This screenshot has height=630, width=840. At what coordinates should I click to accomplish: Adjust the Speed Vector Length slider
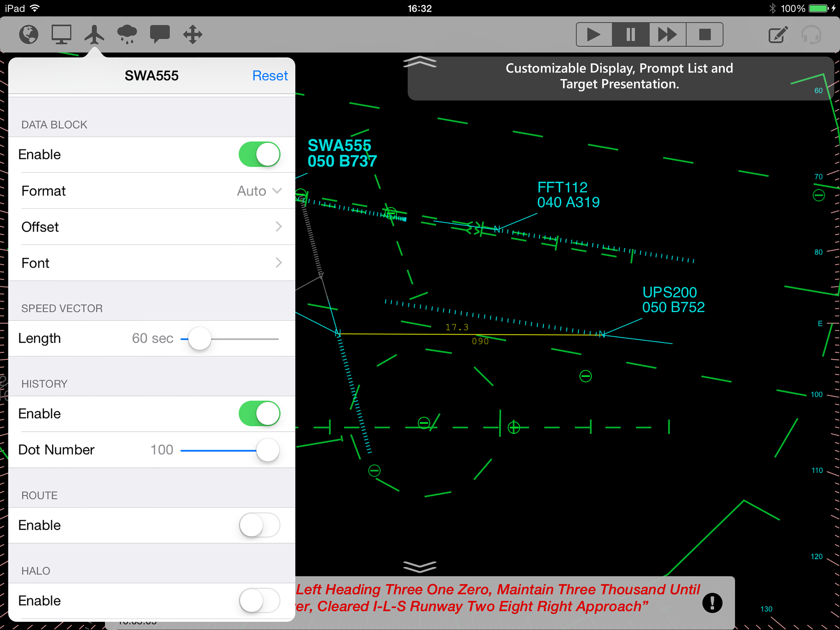click(x=199, y=338)
